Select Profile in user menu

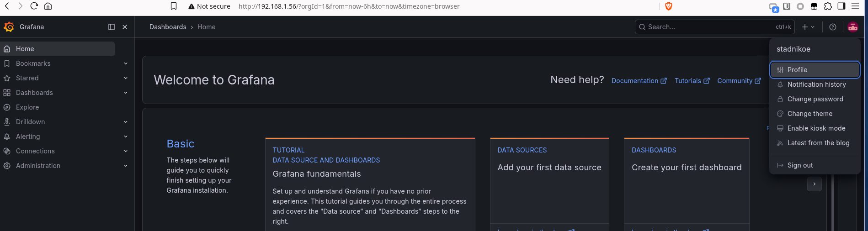click(815, 70)
